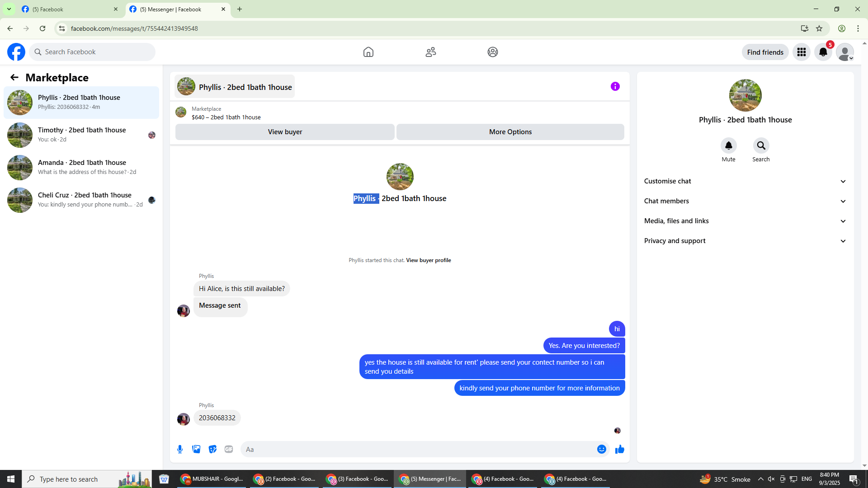Go back using the Marketplace arrow

click(x=14, y=77)
